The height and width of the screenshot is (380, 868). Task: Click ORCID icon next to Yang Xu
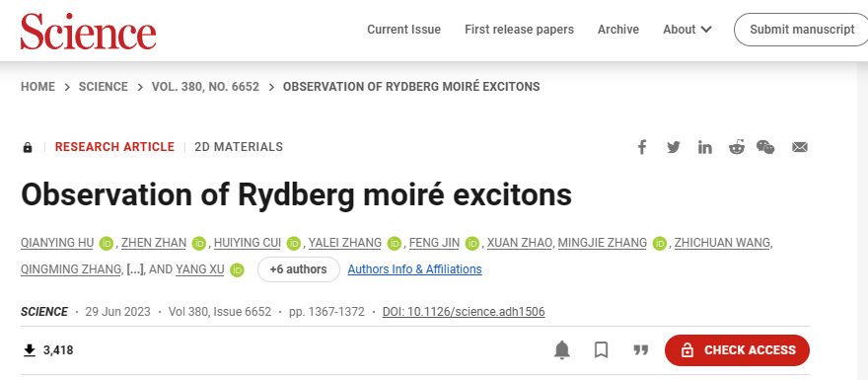[x=237, y=269]
